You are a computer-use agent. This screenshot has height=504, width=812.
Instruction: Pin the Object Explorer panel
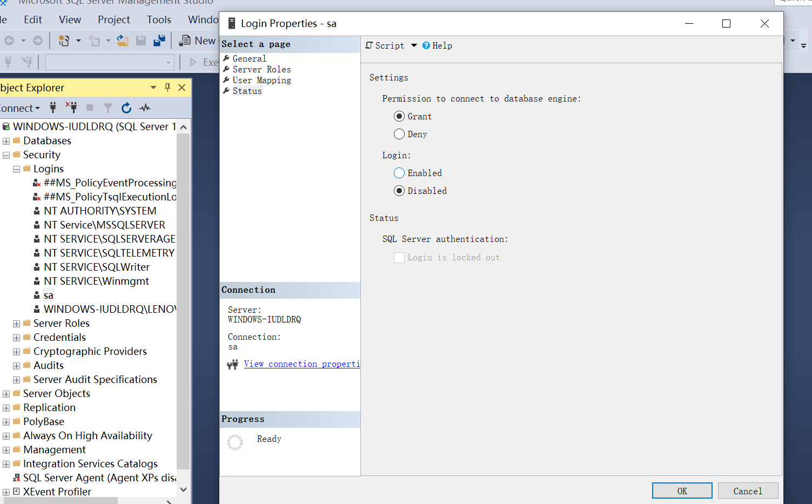(x=167, y=88)
